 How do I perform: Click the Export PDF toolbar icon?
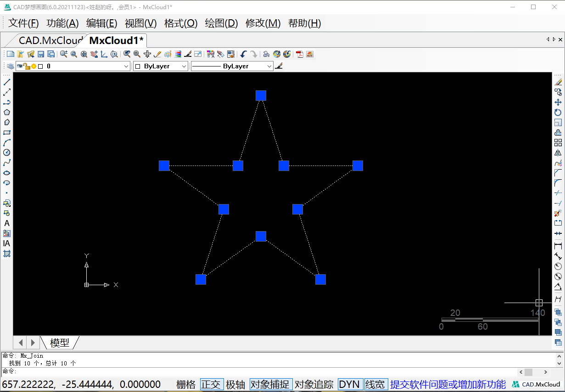point(300,54)
